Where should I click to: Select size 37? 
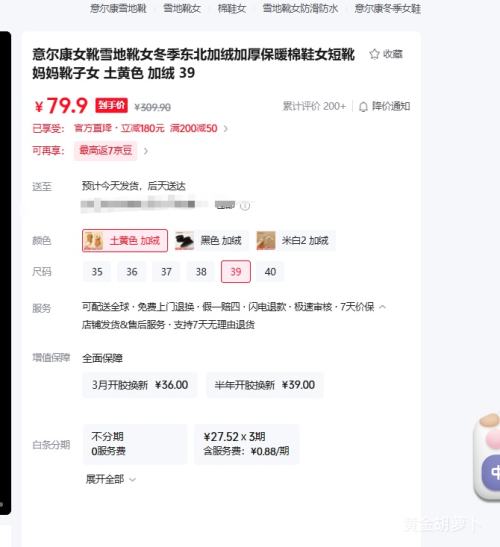click(x=166, y=272)
